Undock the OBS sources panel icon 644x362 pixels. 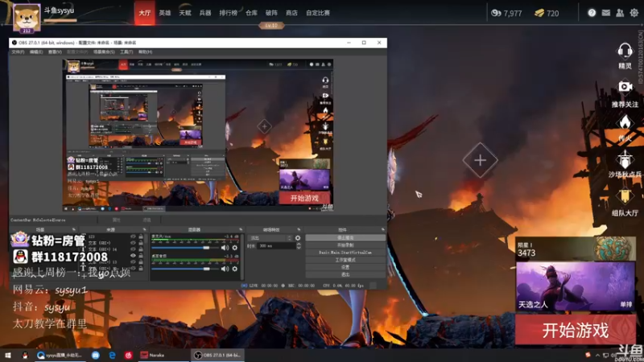click(144, 229)
